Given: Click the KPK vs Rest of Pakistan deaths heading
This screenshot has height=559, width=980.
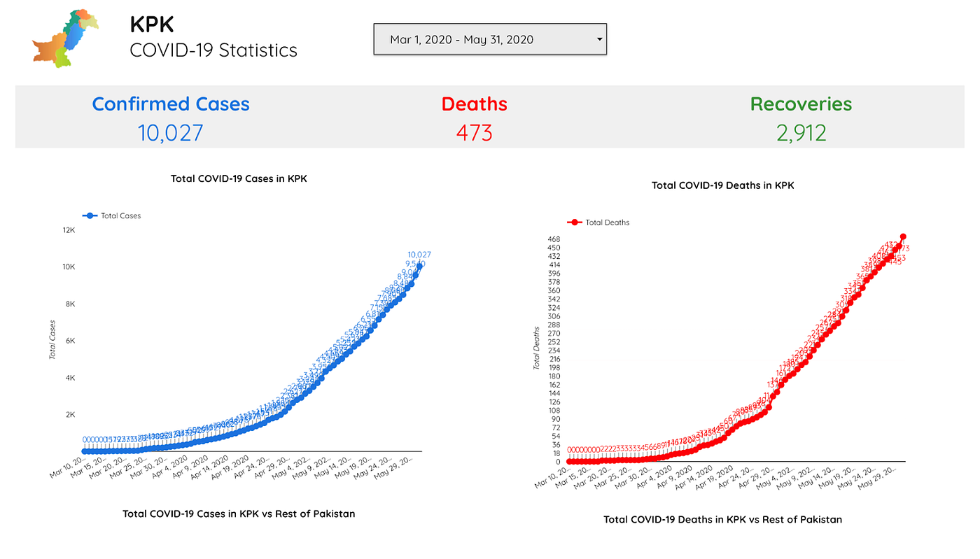Looking at the screenshot, I should [x=722, y=520].
